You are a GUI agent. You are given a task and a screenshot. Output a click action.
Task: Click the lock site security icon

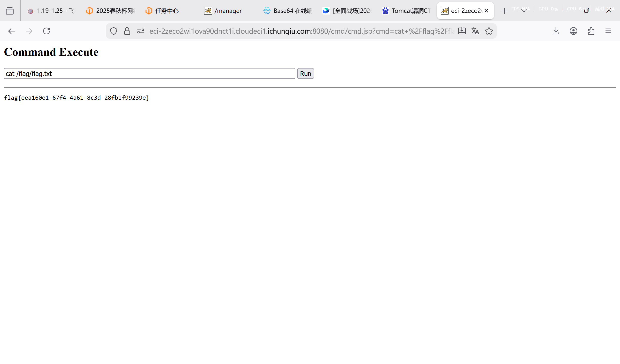127,31
